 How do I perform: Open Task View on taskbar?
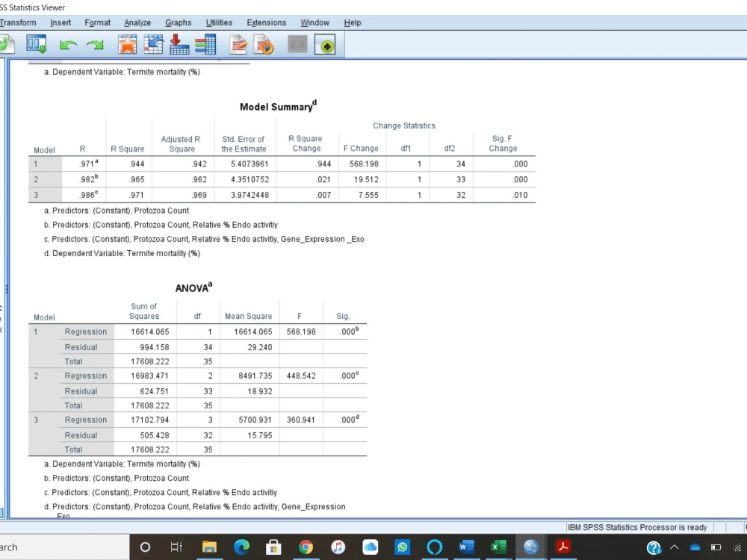click(x=176, y=547)
